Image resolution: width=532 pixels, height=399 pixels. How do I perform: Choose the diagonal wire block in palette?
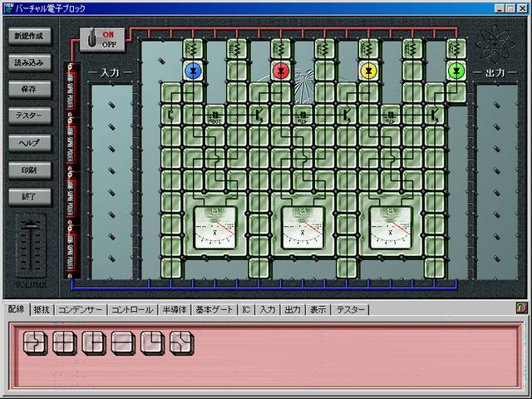pyautogui.click(x=181, y=342)
